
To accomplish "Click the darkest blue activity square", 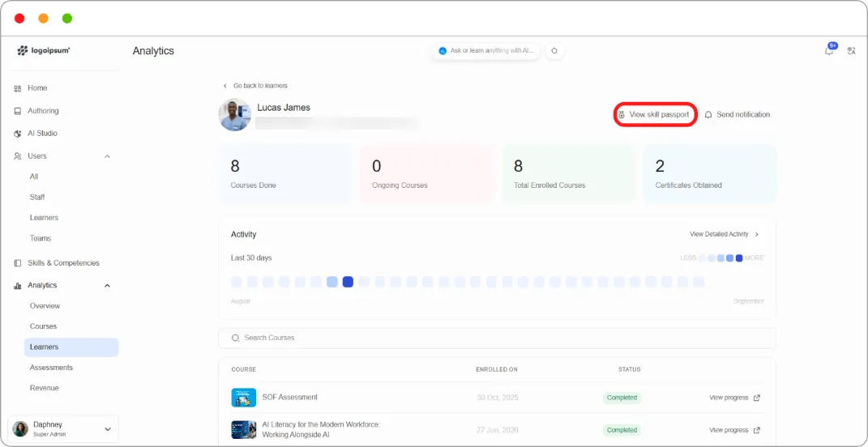I will (x=348, y=282).
